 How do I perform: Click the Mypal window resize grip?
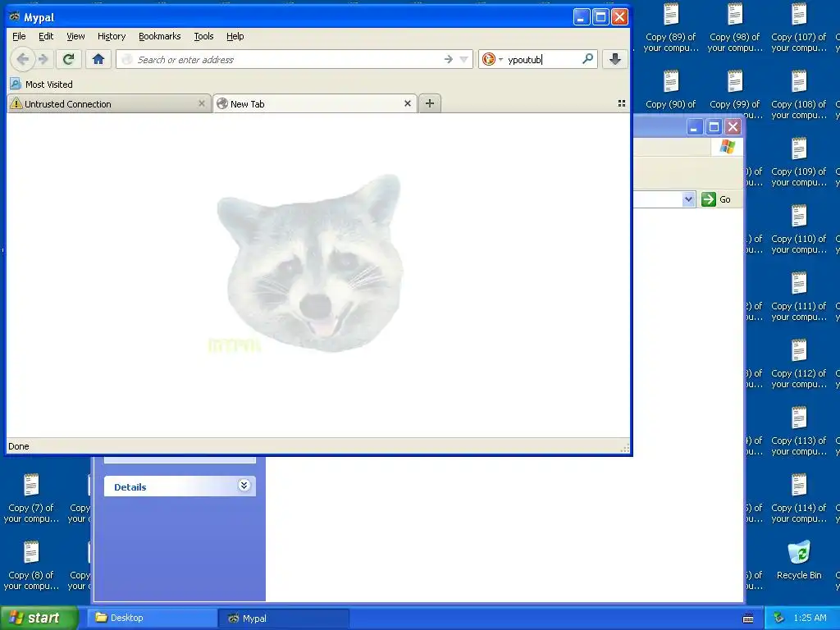(x=624, y=449)
